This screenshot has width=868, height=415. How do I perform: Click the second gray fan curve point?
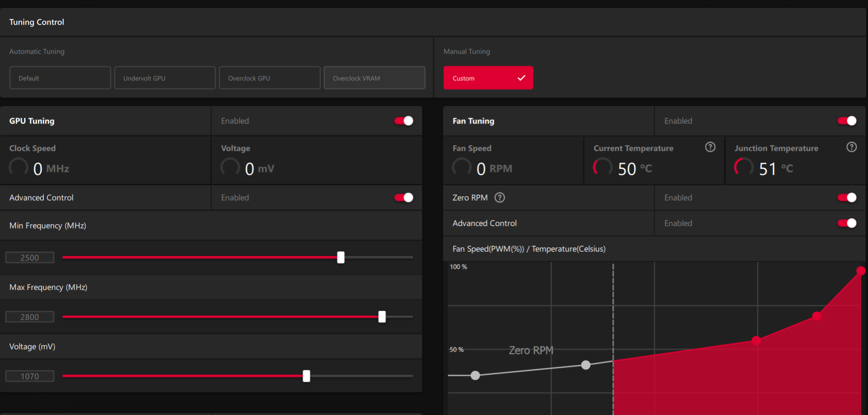point(586,365)
